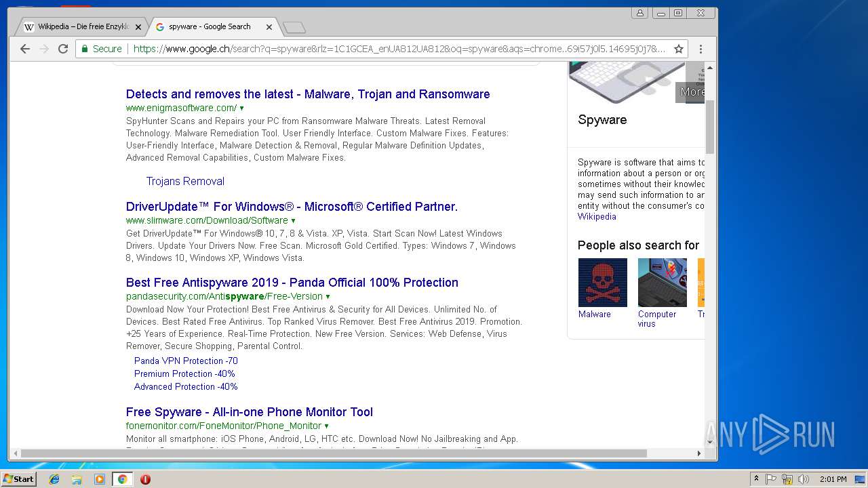Click the browser forward arrow
Image resolution: width=868 pixels, height=488 pixels.
(x=44, y=49)
